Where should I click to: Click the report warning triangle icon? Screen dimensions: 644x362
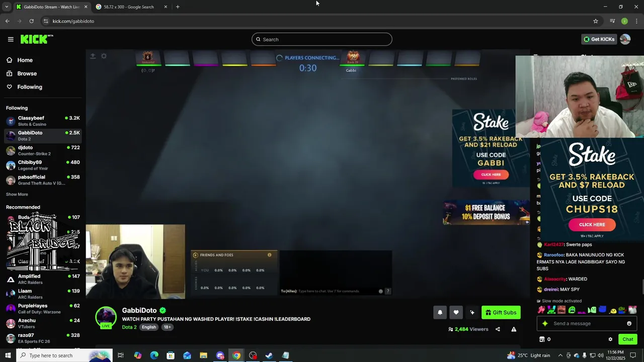coord(514,329)
